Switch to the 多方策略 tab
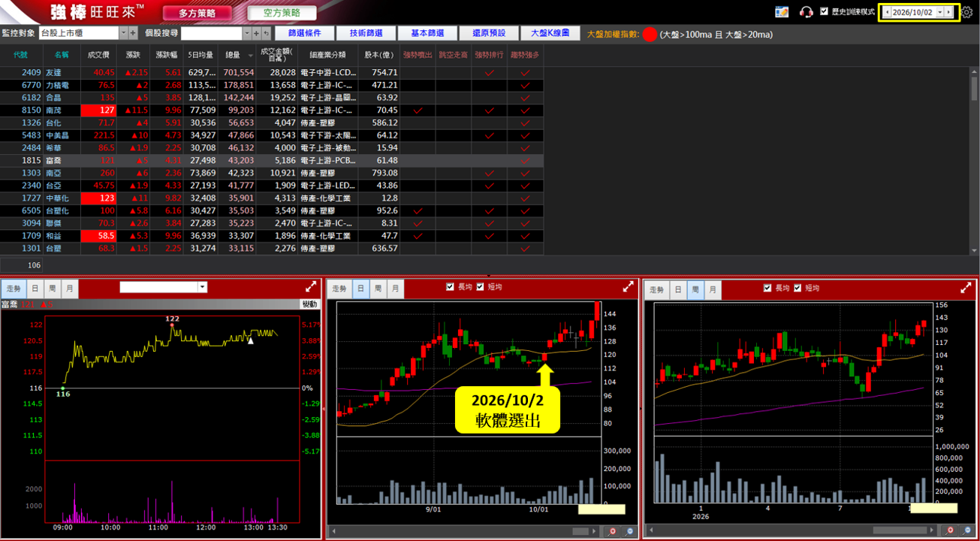The image size is (980, 541). pyautogui.click(x=198, y=13)
